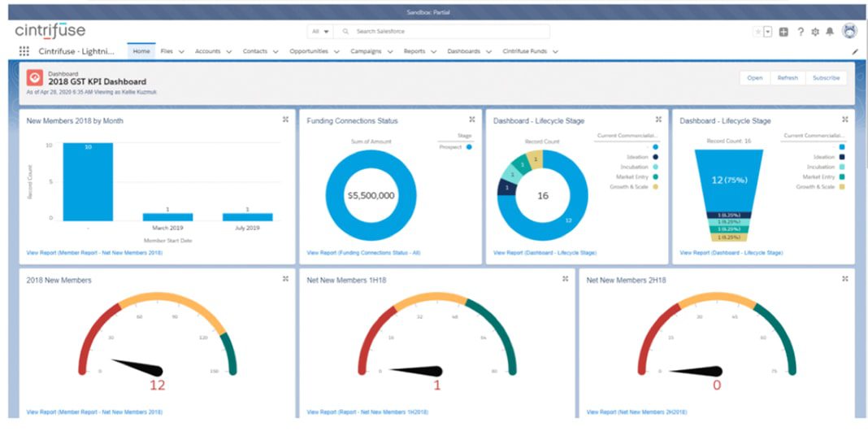Open the Opportunities tab chevron
The image size is (868, 440).
[x=336, y=51]
